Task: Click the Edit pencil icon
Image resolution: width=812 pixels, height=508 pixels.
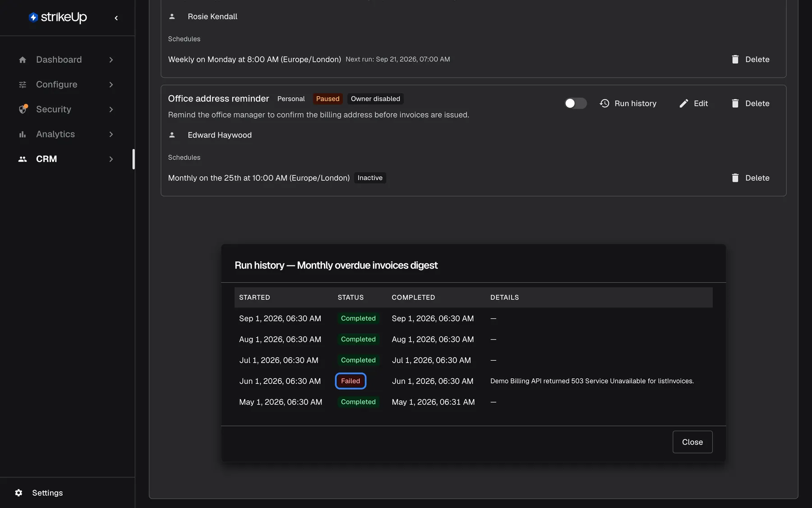Action: point(684,103)
